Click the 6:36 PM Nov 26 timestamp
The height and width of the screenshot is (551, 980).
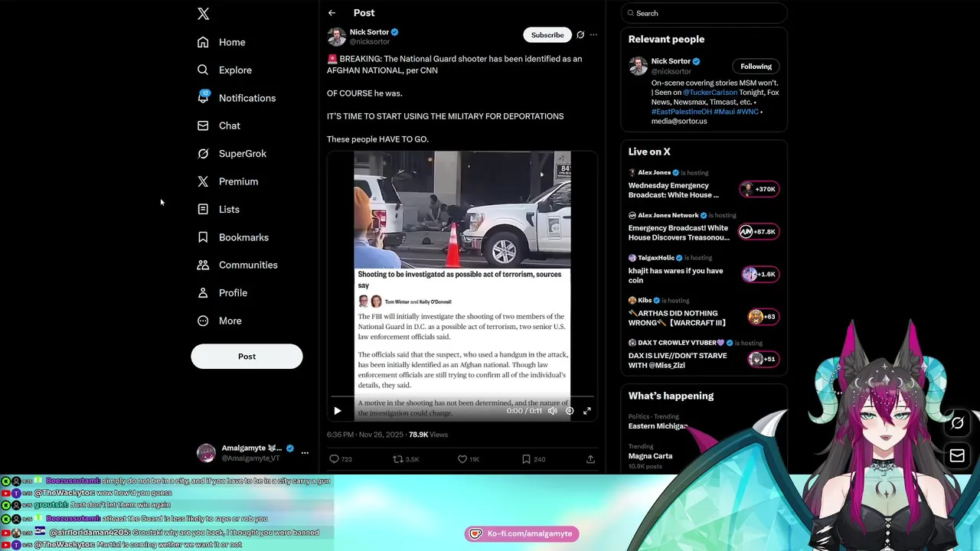(x=364, y=435)
